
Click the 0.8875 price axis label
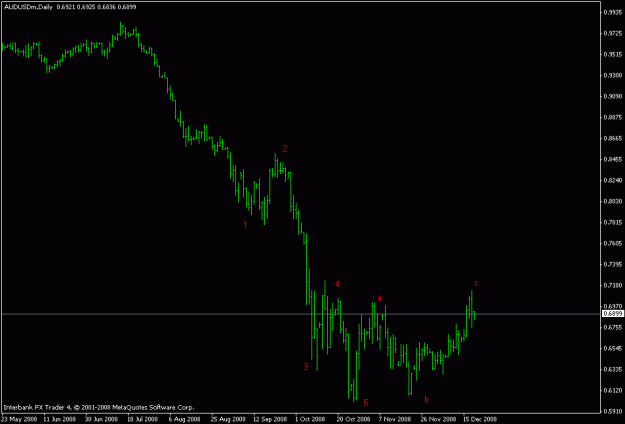point(613,118)
